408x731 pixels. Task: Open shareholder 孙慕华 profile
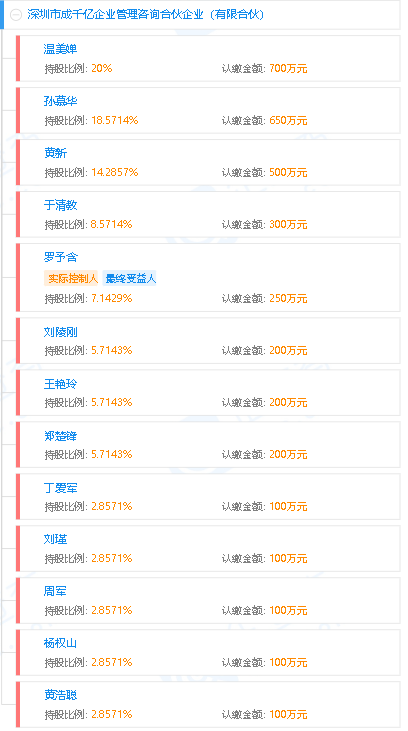pyautogui.click(x=60, y=101)
